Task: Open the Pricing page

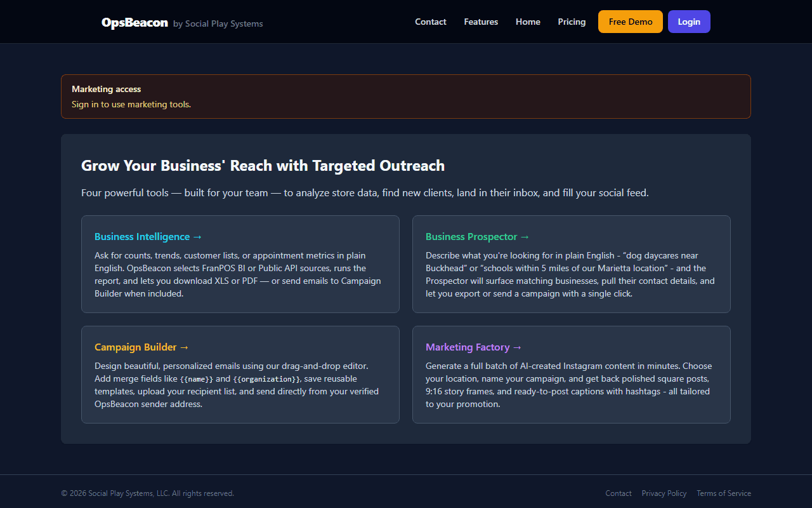Action: pos(572,22)
